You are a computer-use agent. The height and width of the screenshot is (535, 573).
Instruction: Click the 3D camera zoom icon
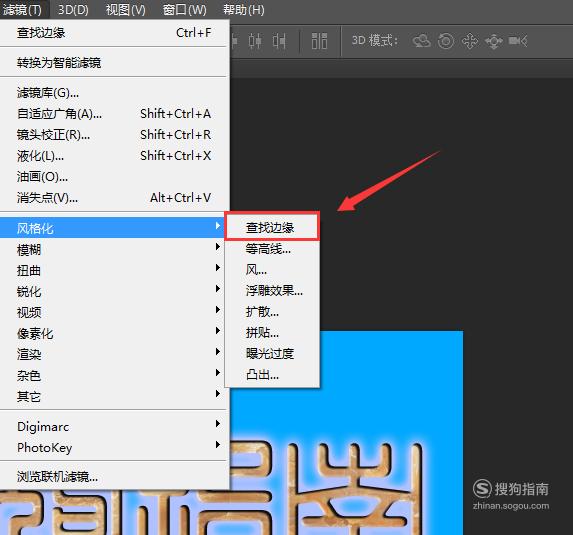518,41
